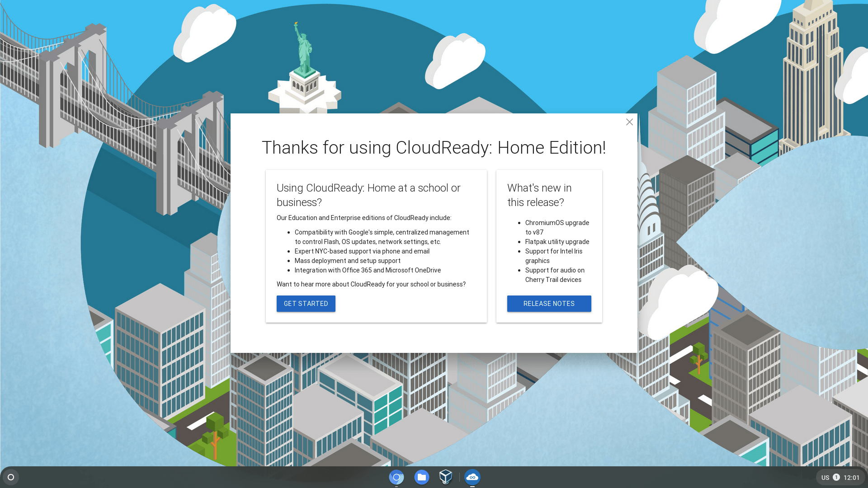Open the VirtualBox cube icon on the shelf
Viewport: 868px width, 488px height.
(x=446, y=477)
